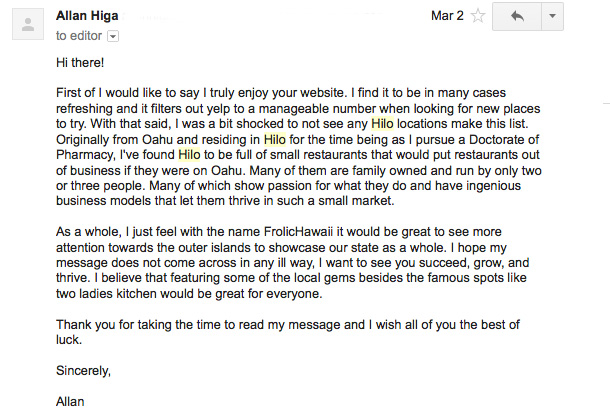This screenshot has width=610, height=415.
Task: Click sender name Allan Higa
Action: (87, 16)
